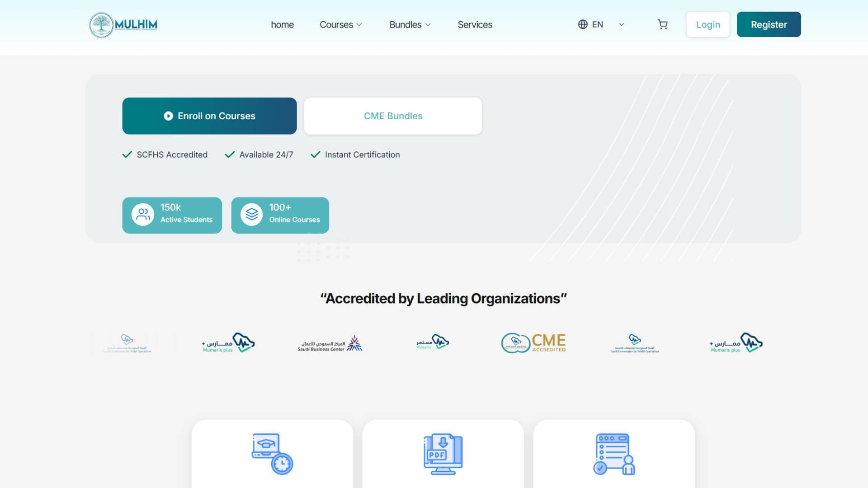868x488 pixels.
Task: Click the Saudi Commission logo near CME
Action: (635, 343)
